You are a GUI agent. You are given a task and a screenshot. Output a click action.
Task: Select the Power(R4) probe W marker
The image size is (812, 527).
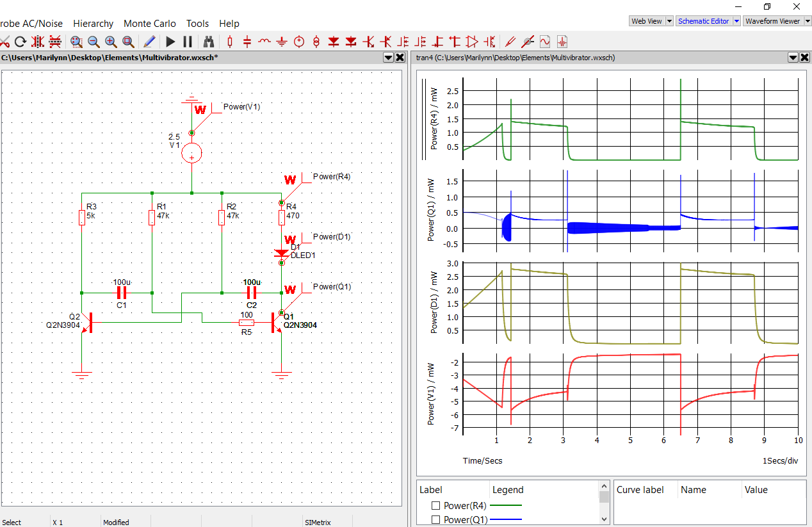pyautogui.click(x=290, y=179)
